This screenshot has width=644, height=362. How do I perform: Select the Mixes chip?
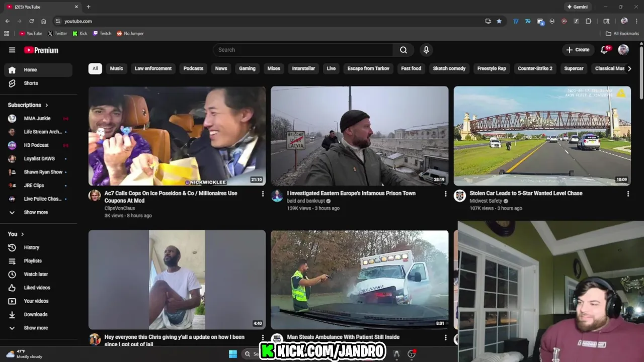tap(274, 68)
